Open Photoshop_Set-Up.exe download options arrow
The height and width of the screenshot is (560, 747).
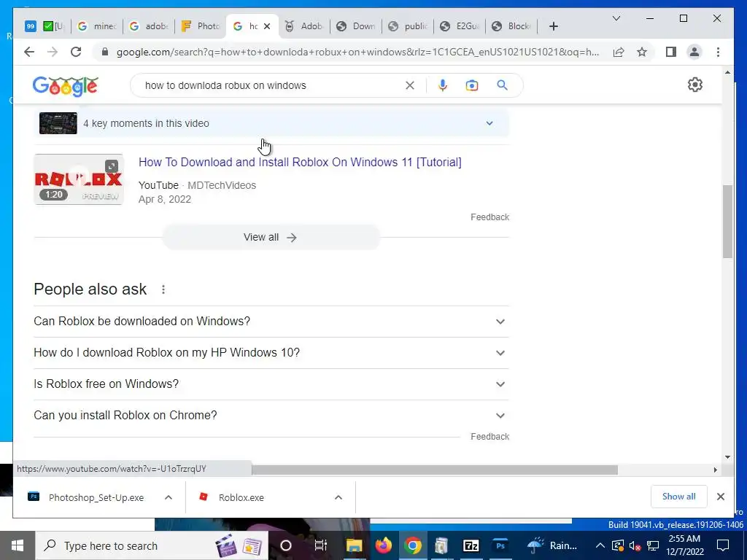tap(169, 497)
